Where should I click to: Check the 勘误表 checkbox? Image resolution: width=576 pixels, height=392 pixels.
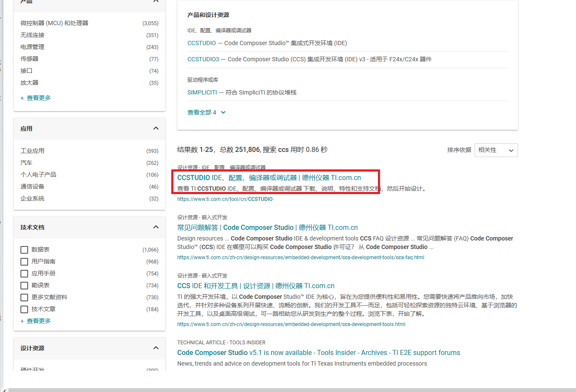(24, 286)
